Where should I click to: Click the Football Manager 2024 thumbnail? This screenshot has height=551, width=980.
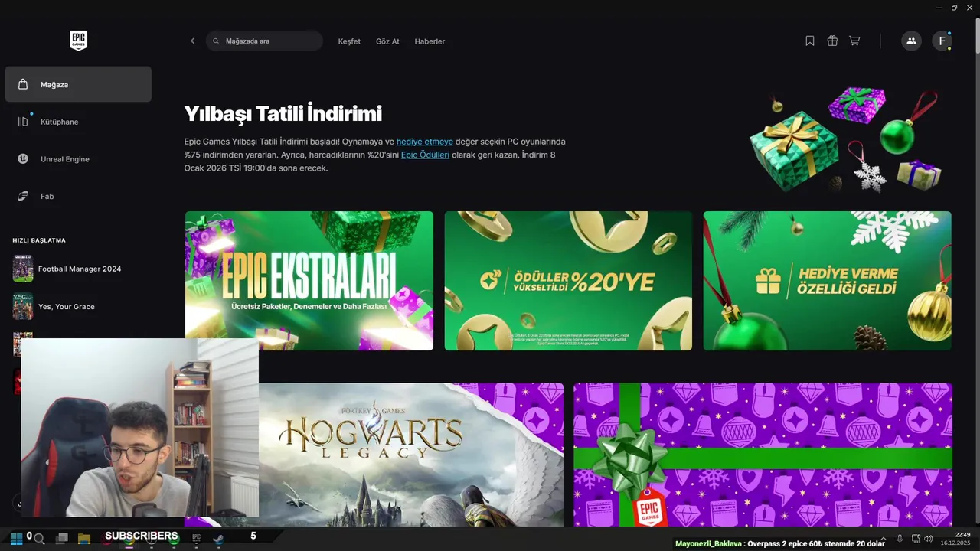click(23, 269)
